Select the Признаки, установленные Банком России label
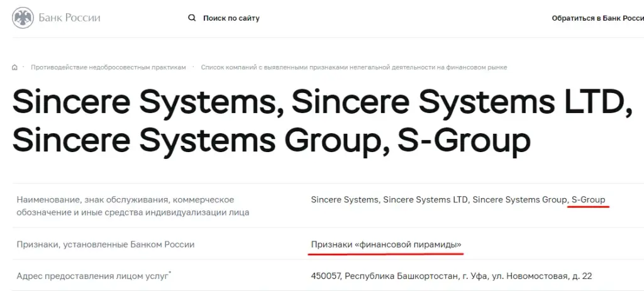The height and width of the screenshot is (291, 644). pos(106,244)
